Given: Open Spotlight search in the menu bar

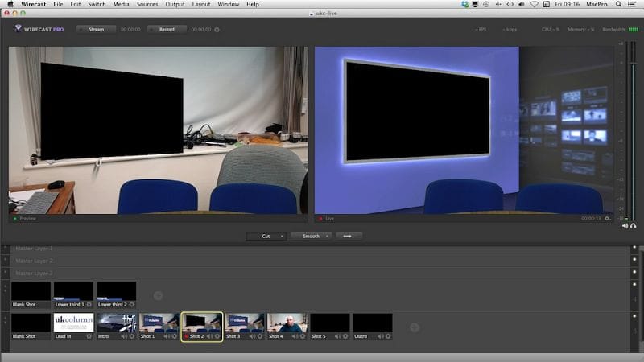Looking at the screenshot, I should [x=618, y=4].
